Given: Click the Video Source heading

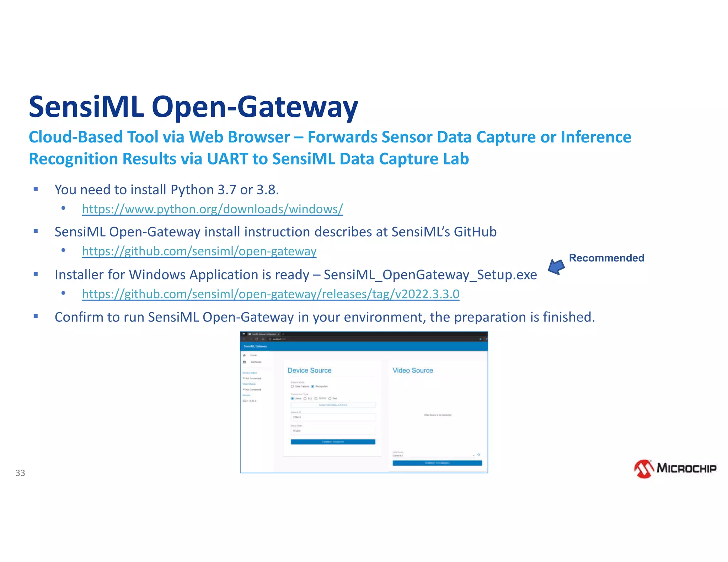Looking at the screenshot, I should [413, 371].
